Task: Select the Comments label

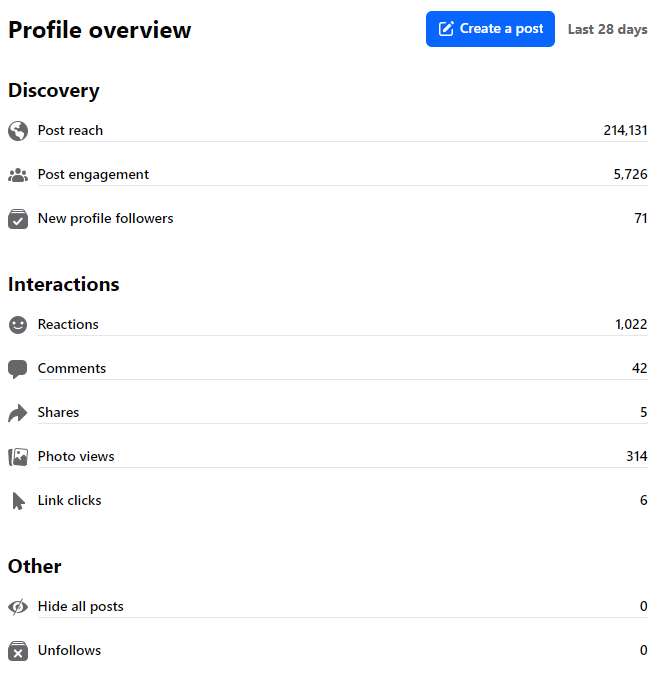Action: click(72, 368)
